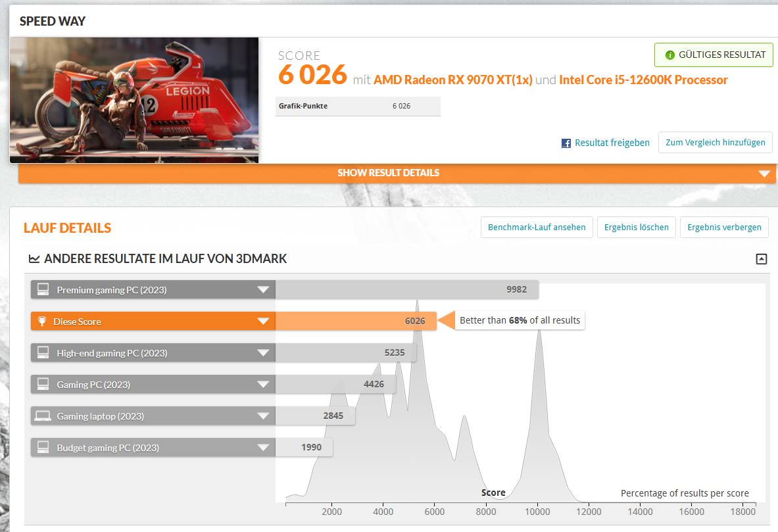Image resolution: width=778 pixels, height=532 pixels.
Task: Click Zum Vergleich hinzufügen button
Action: (x=715, y=143)
